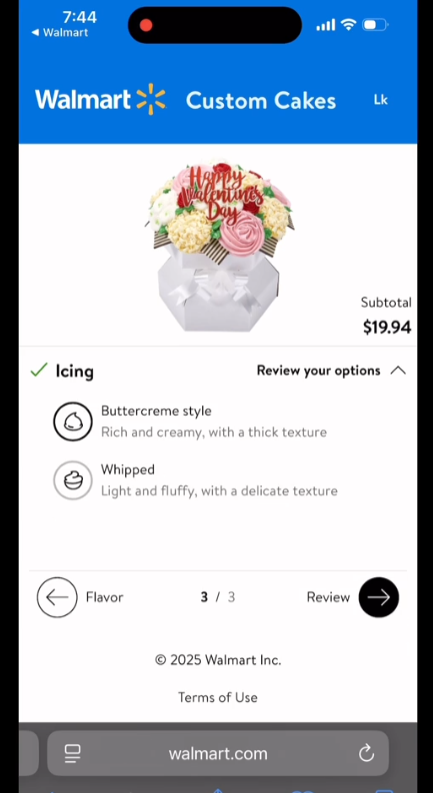This screenshot has width=433, height=793.
Task: Tap the Wi-Fi status icon
Action: click(348, 25)
